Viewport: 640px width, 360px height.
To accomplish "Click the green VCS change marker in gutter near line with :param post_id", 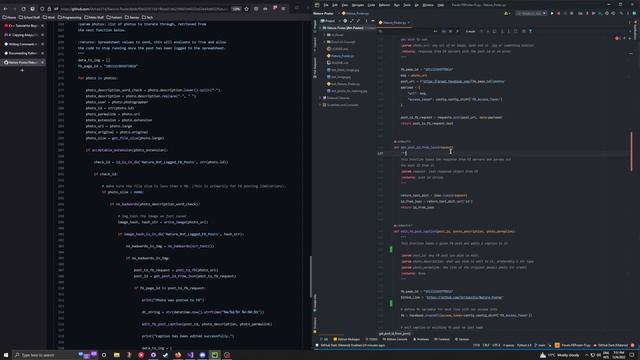I will coord(391,249).
